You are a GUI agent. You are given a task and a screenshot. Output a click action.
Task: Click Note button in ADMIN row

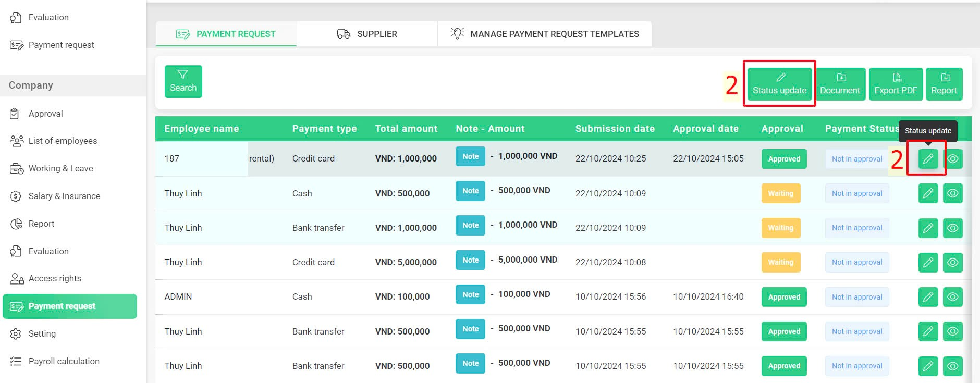pyautogui.click(x=470, y=294)
